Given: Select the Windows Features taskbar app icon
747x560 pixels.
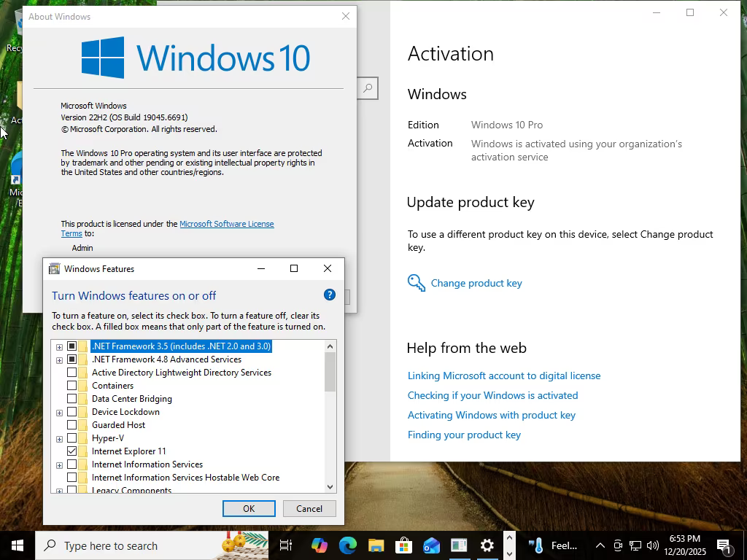Looking at the screenshot, I should click(x=460, y=545).
